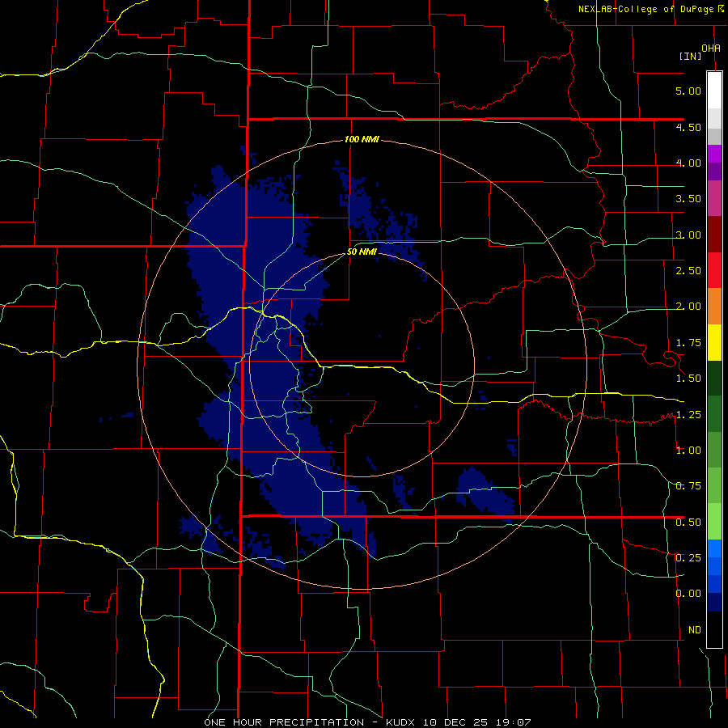Click the 0.00 legend value
The width and height of the screenshot is (728, 728).
point(688,594)
